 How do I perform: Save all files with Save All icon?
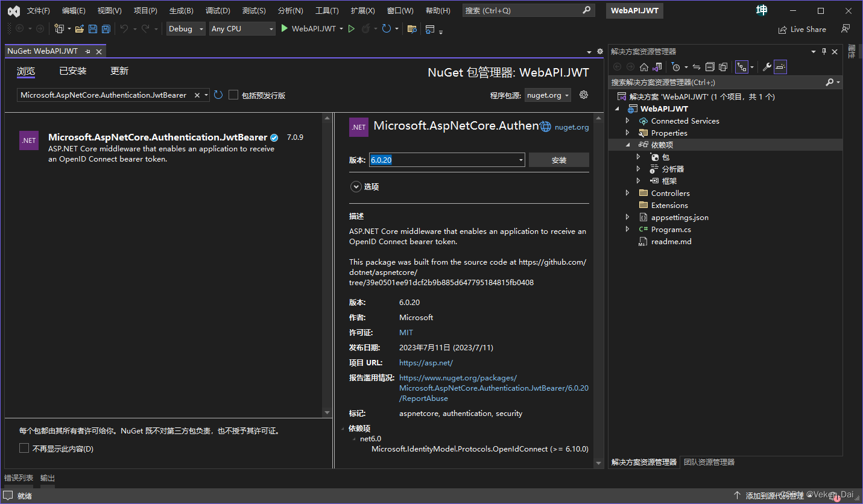click(x=106, y=28)
